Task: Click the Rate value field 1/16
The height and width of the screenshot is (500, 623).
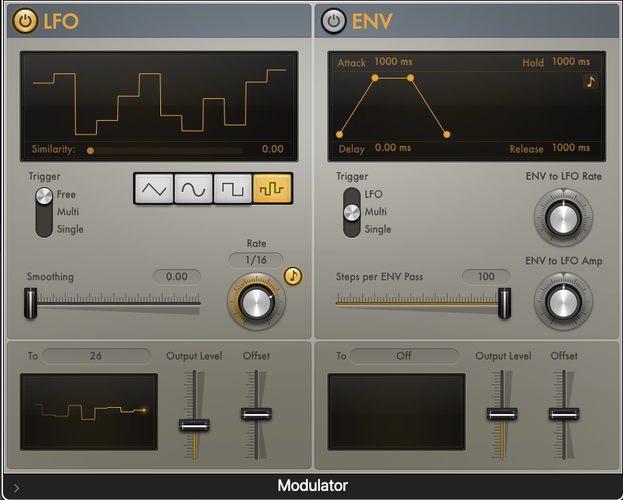Action: [x=256, y=260]
